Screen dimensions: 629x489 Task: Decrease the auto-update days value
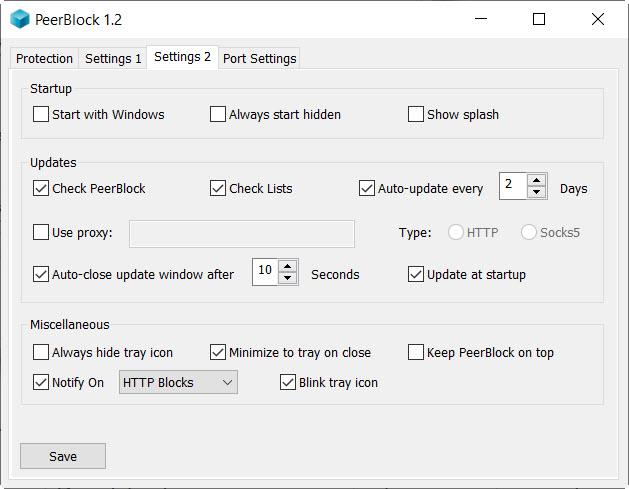click(537, 193)
